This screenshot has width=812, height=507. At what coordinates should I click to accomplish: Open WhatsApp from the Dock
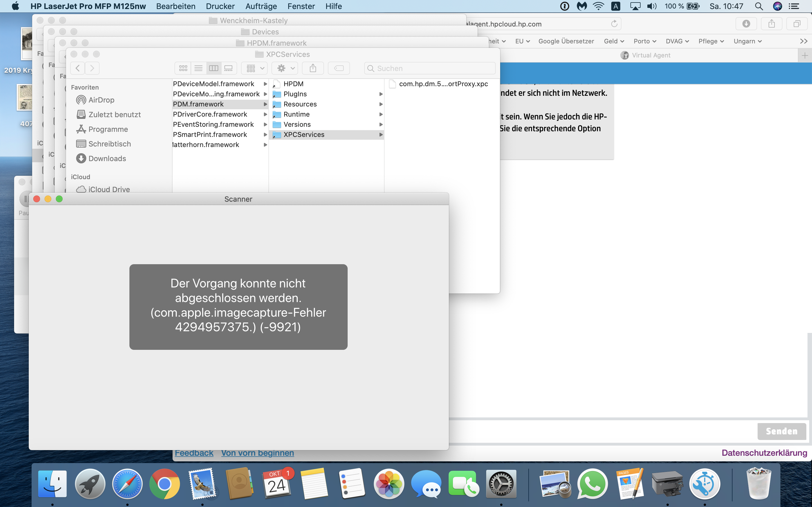(x=592, y=484)
